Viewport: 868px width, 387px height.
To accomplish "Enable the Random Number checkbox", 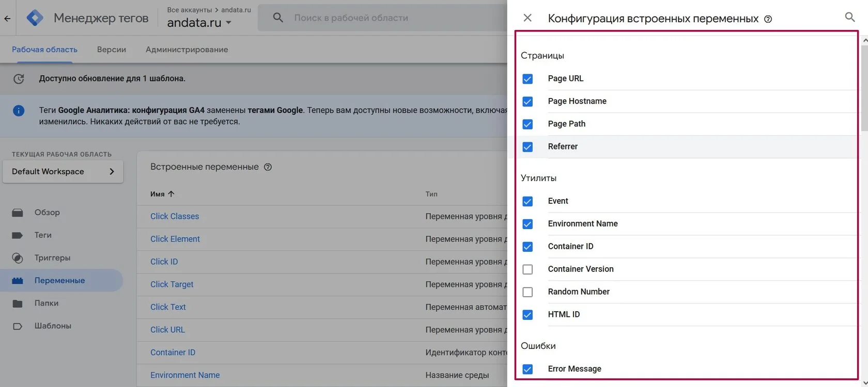I will 528,292.
